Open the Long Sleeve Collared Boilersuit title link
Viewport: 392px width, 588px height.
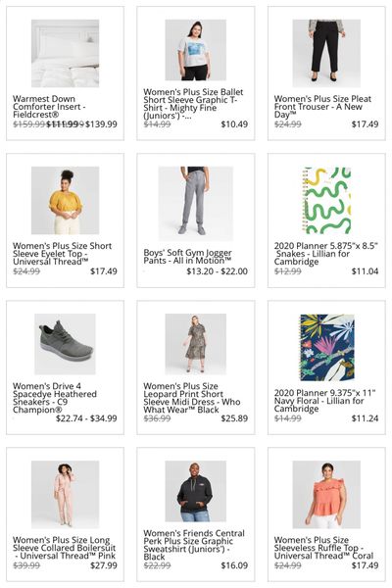pyautogui.click(x=64, y=548)
